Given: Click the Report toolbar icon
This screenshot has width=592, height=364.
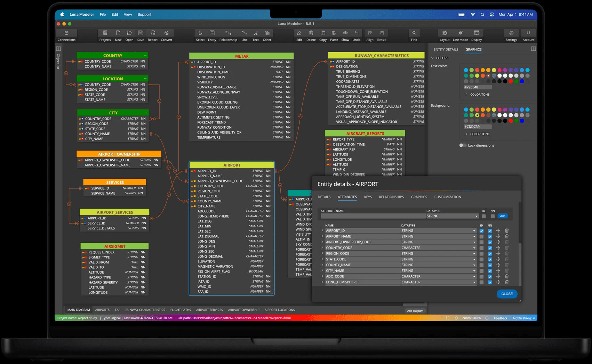Looking at the screenshot, I should click(x=153, y=33).
